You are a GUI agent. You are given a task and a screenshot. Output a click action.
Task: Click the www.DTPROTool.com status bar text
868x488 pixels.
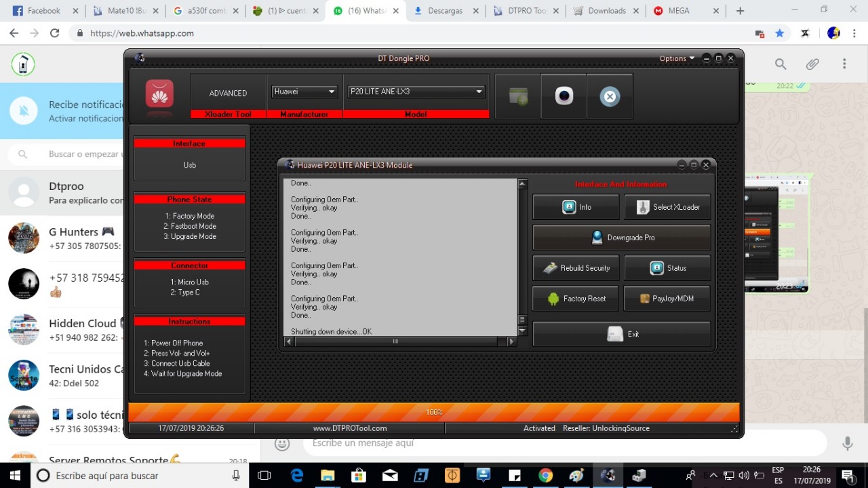coord(350,428)
